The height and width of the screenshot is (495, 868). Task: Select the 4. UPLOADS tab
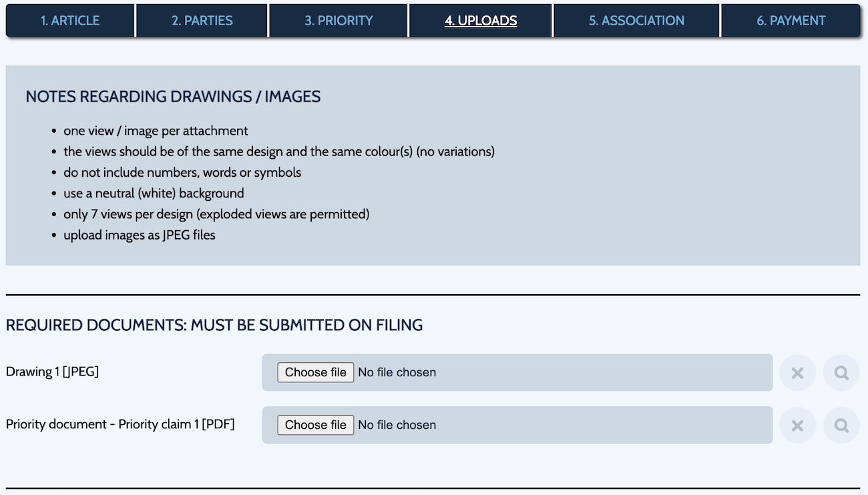point(481,21)
